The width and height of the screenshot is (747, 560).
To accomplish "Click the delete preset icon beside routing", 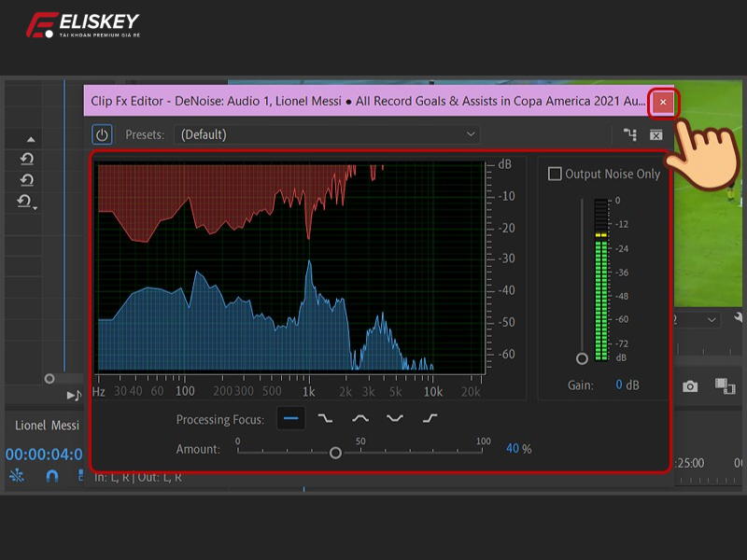I will click(x=655, y=135).
